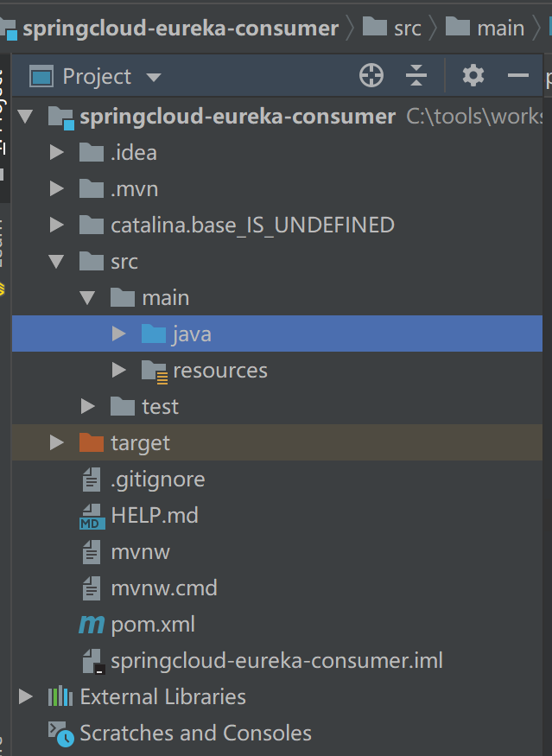Click the catalina.base_IS_UNDEFINED folder icon
The height and width of the screenshot is (756, 552).
[92, 226]
